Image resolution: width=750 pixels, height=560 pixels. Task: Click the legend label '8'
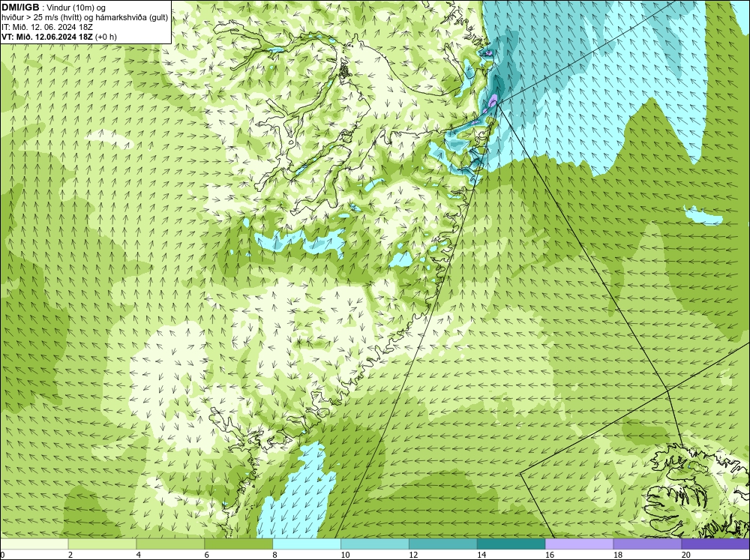275,555
